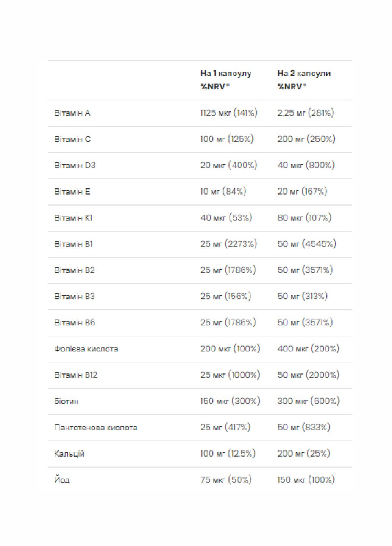Select the 'Фолієва кислота' row label
Screen dimensions: 392x546
click(x=86, y=349)
